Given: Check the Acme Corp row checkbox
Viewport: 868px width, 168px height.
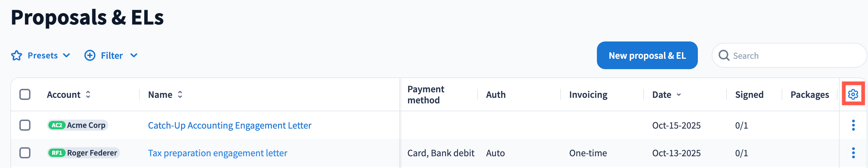Looking at the screenshot, I should click(25, 125).
